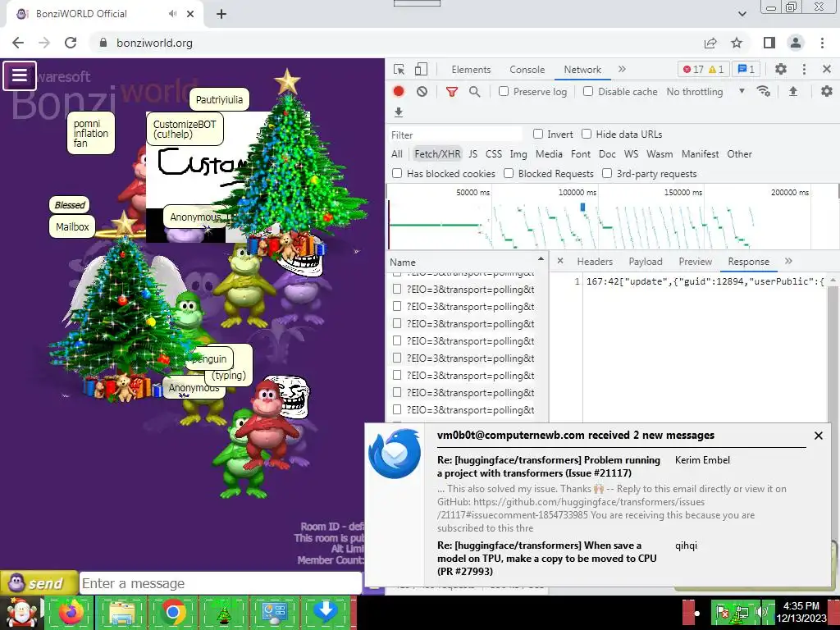
Task: Check the Invert filter option
Action: point(538,134)
